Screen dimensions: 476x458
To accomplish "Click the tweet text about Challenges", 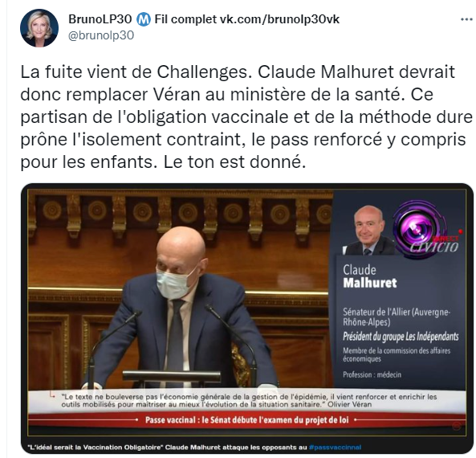I will 246,117.
